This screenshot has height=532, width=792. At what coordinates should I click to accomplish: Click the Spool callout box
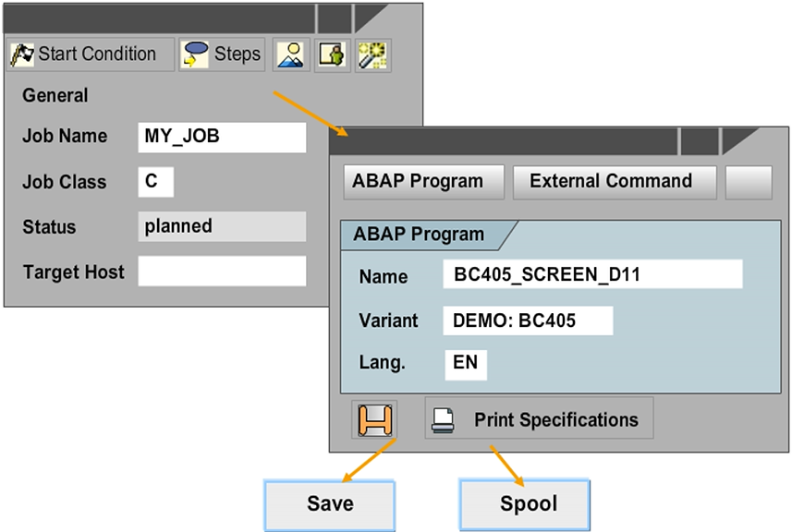point(525,503)
